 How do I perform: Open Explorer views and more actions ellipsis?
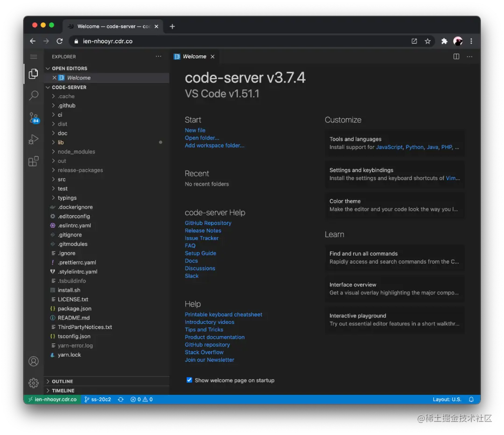(159, 56)
